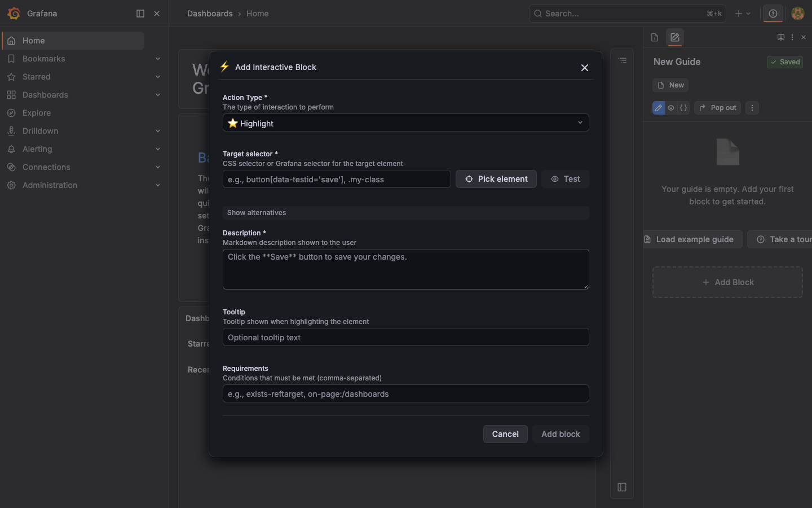Open the plus New menu
The height and width of the screenshot is (508, 812).
coord(743,14)
